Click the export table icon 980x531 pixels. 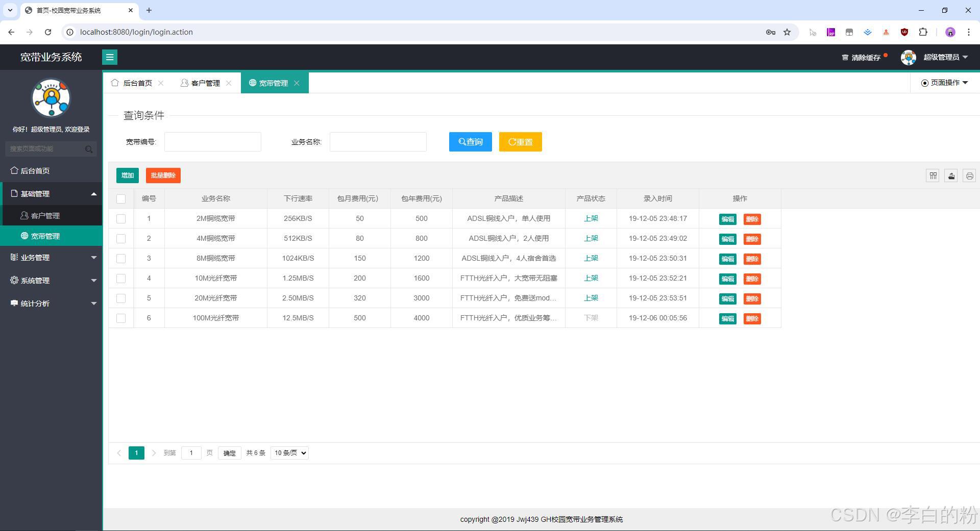[x=951, y=175]
